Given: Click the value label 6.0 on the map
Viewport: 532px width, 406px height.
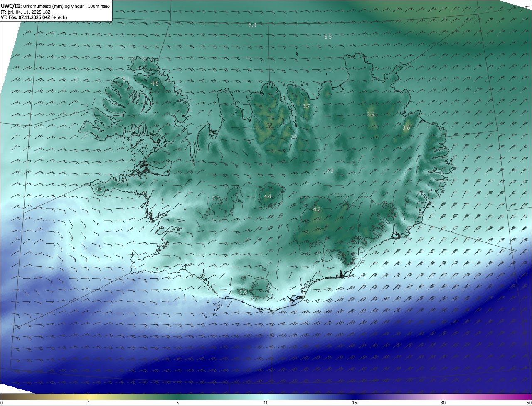Looking at the screenshot, I should (252, 25).
